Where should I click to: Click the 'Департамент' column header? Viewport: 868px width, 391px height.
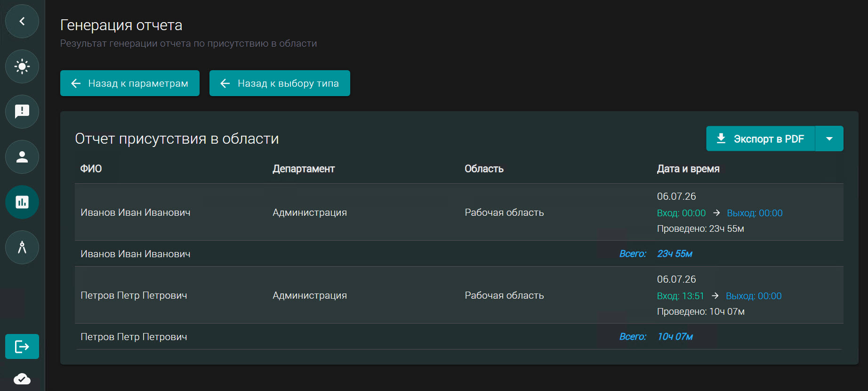click(304, 169)
